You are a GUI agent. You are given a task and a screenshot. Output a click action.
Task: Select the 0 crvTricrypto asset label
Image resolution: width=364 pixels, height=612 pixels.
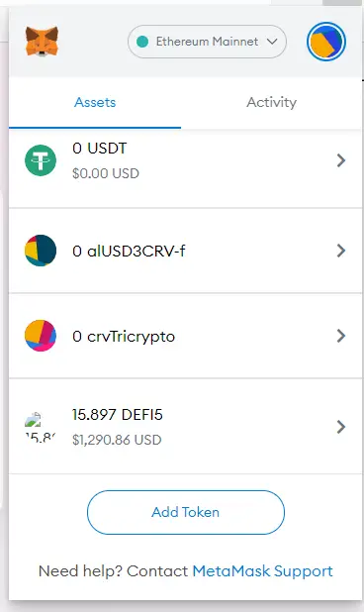coord(124,337)
